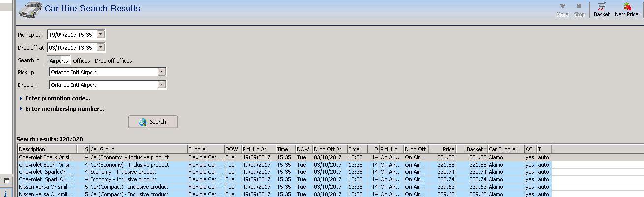Select the Airports search tab
The height and width of the screenshot is (197, 644).
[x=59, y=61]
